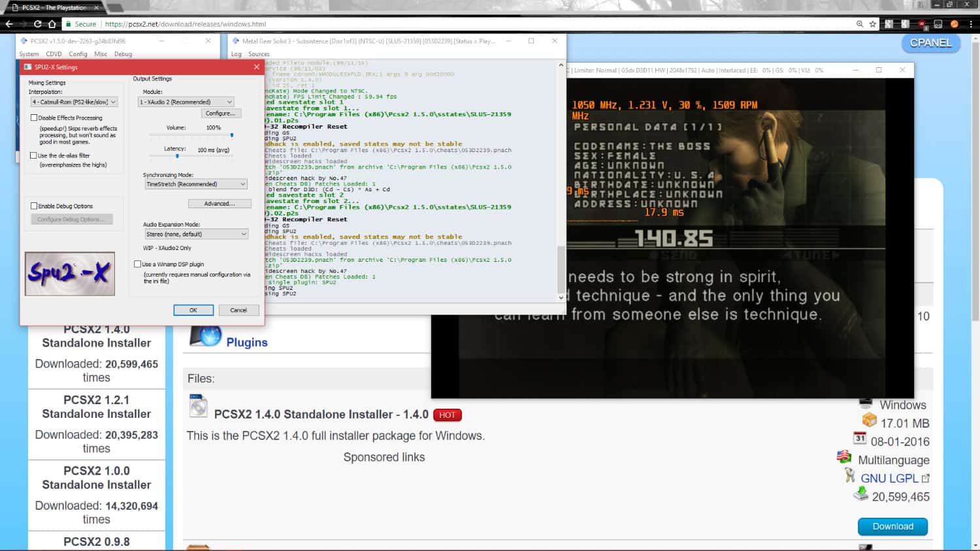This screenshot has width=980, height=551.
Task: Open the Plugins section via the globe icon
Action: 208,337
